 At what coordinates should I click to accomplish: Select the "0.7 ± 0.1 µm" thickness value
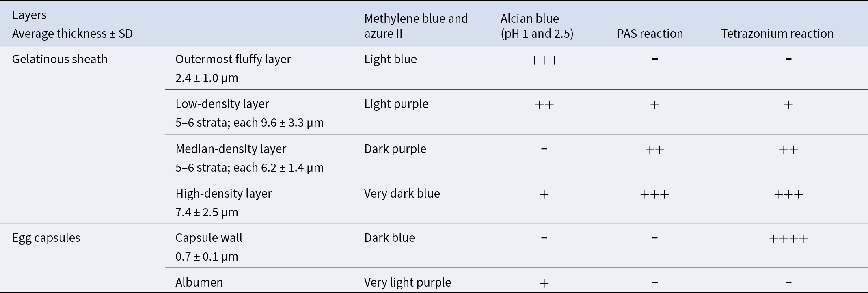pyautogui.click(x=207, y=256)
